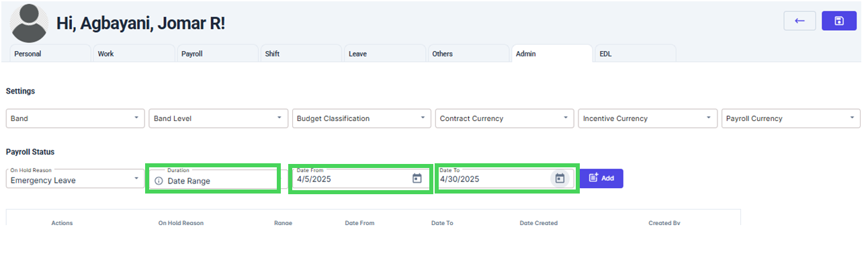Screen dimensions: 868x254
Task: Click the Duration Date Range field
Action: click(212, 179)
